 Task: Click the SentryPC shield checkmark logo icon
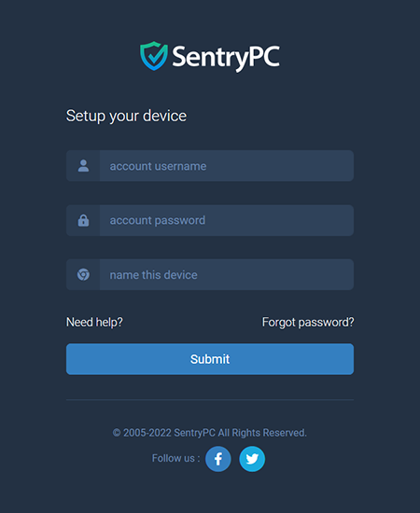pos(154,56)
